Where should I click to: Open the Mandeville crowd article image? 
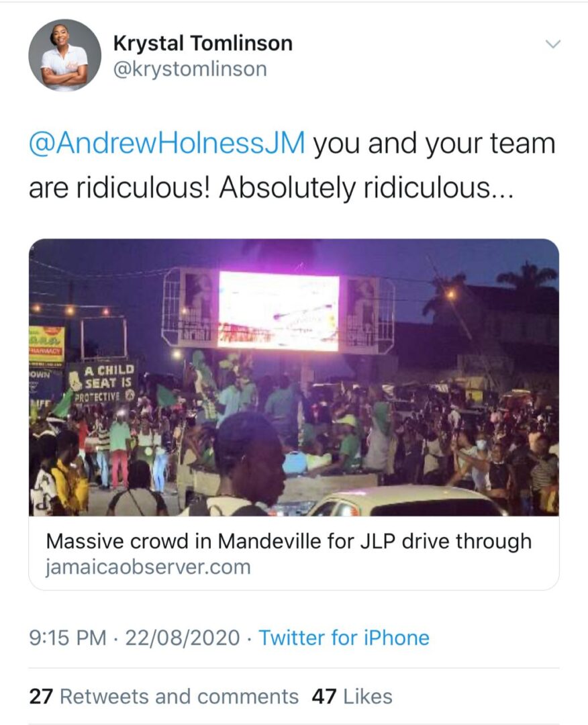pyautogui.click(x=294, y=377)
